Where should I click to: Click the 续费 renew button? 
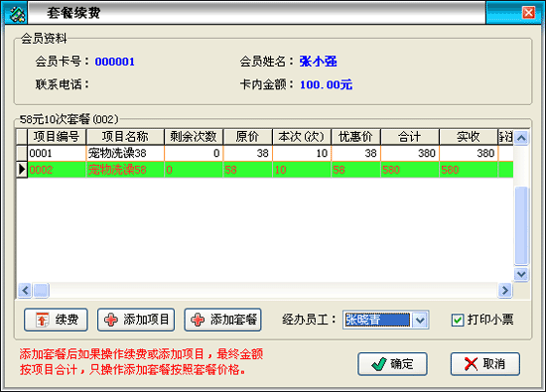56,320
